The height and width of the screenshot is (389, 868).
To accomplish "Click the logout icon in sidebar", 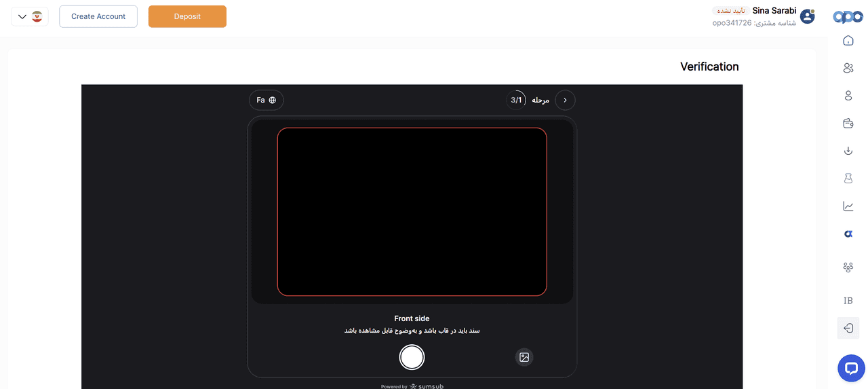I will click(x=848, y=329).
